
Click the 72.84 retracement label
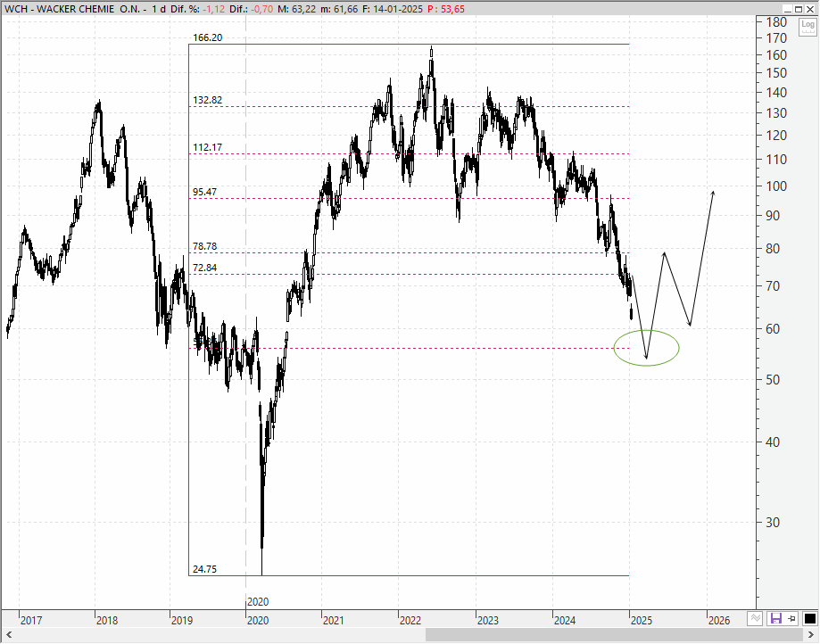(x=204, y=268)
